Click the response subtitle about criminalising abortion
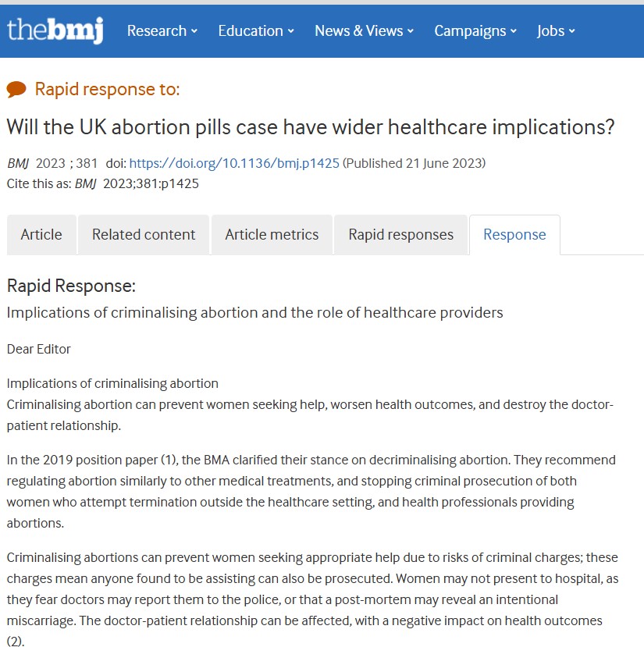 pos(254,312)
